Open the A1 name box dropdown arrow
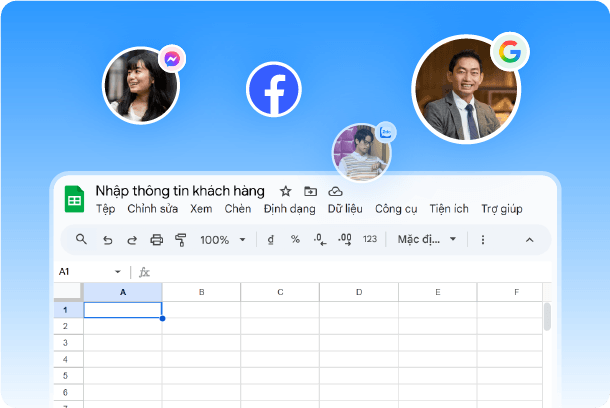Screen dimensions: 610x408 click(117, 272)
